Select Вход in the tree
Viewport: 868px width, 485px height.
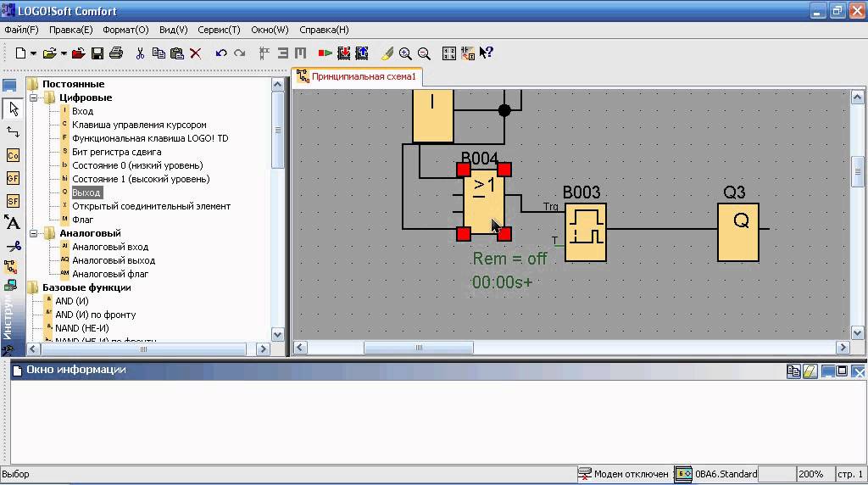[82, 111]
